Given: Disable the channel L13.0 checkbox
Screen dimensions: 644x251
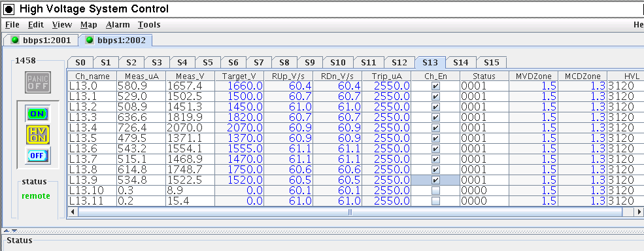Looking at the screenshot, I should [x=435, y=86].
